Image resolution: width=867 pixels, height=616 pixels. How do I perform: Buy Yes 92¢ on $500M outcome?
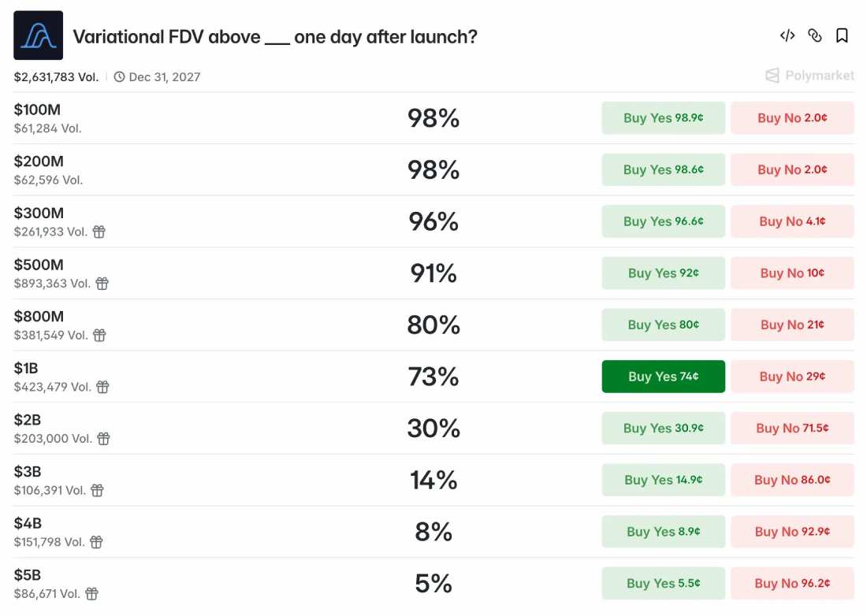(x=663, y=273)
